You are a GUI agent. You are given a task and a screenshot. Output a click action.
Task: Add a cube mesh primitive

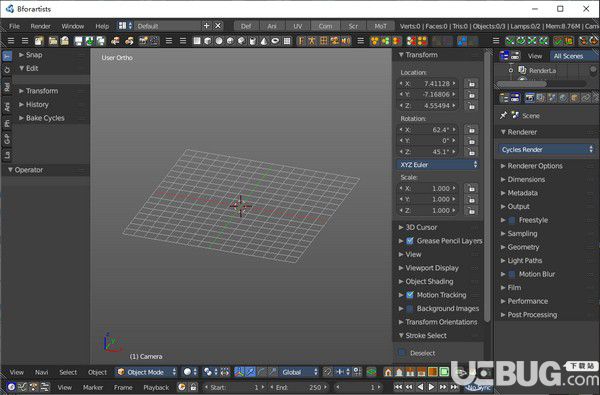point(208,41)
